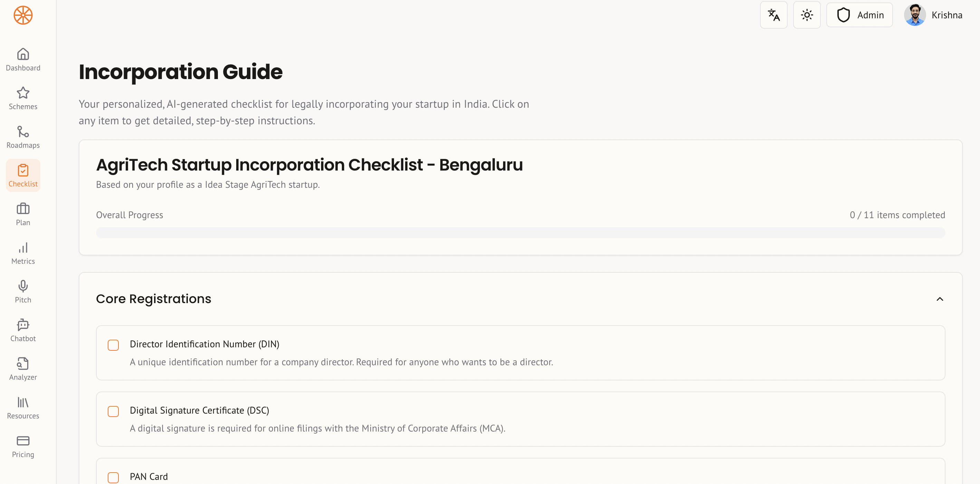The image size is (980, 484).
Task: Click the Admin button
Action: tap(859, 15)
